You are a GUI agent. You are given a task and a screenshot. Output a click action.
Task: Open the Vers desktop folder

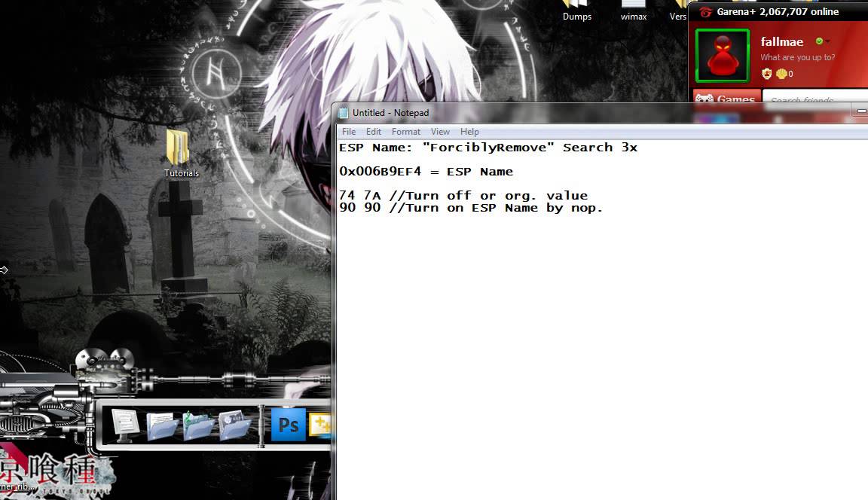click(x=678, y=11)
